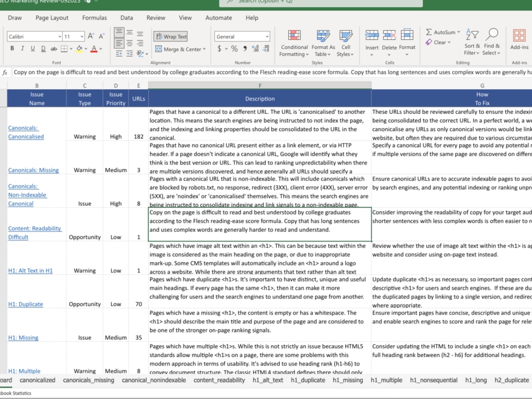This screenshot has width=532, height=399.
Task: Apply yellow fill color
Action: point(79,48)
